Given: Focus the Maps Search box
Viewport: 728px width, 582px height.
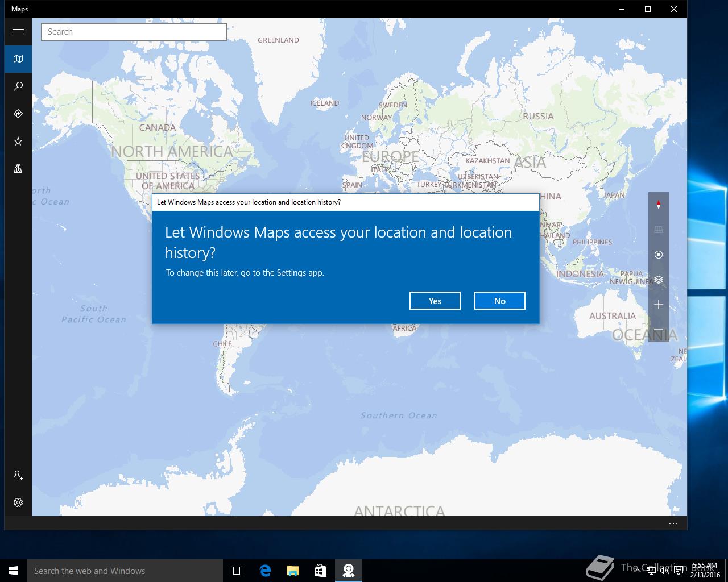Looking at the screenshot, I should click(134, 32).
